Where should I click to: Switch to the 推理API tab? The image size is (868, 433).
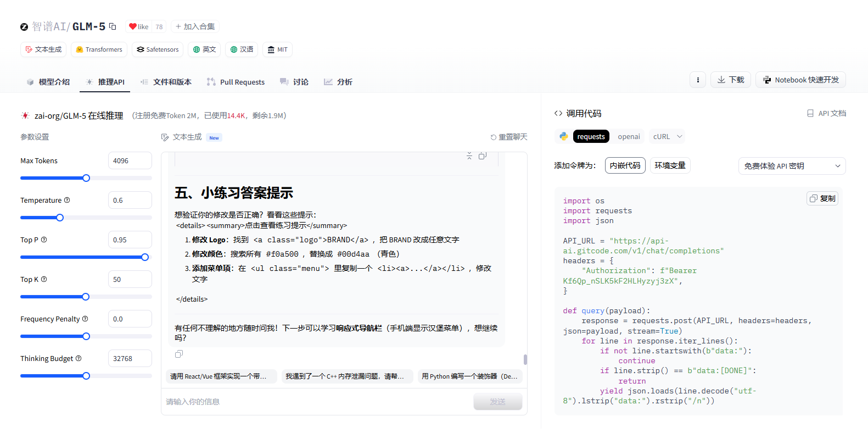pyautogui.click(x=105, y=82)
